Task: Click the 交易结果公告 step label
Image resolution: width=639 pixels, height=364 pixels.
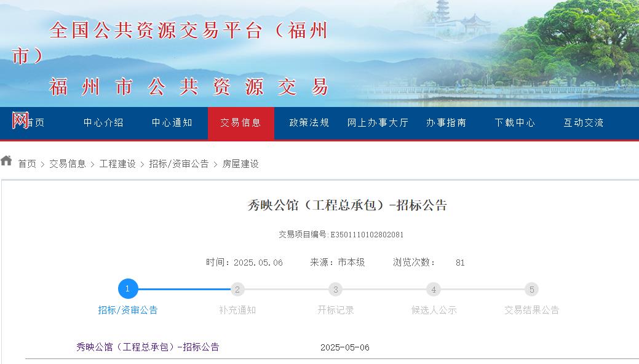Action: [x=532, y=310]
